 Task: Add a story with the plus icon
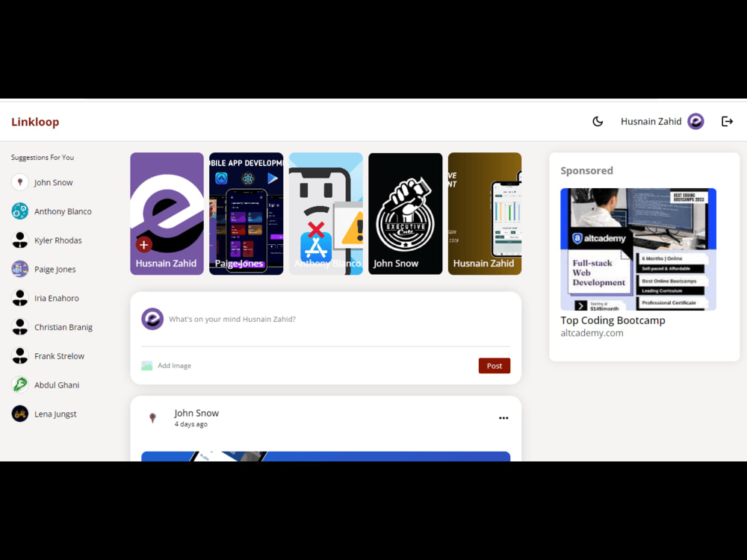pos(144,245)
